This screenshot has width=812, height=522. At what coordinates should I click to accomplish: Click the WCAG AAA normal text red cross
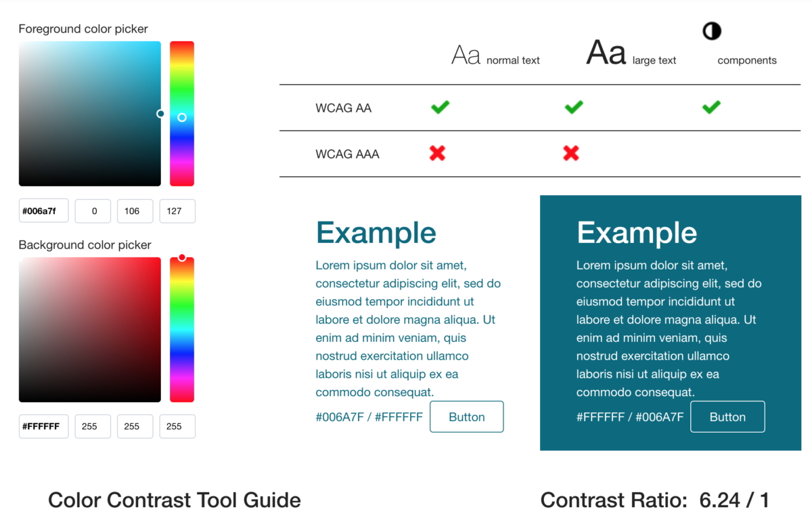click(x=437, y=154)
